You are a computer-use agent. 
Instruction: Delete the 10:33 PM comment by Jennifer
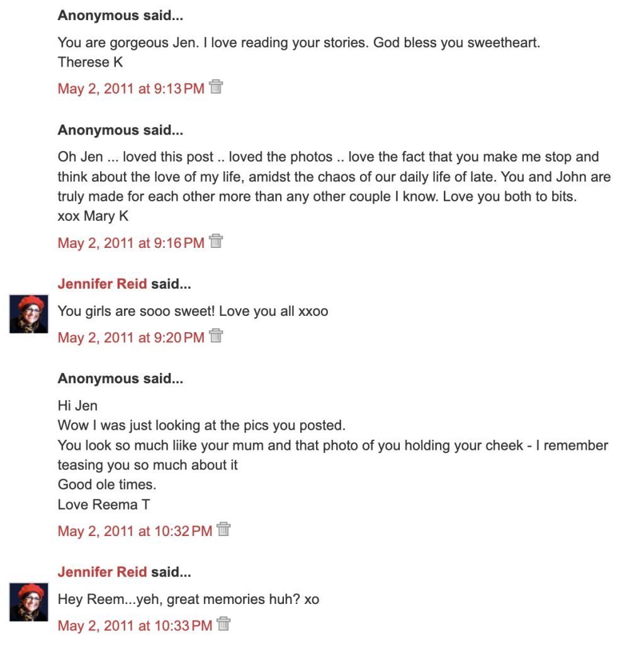223,624
